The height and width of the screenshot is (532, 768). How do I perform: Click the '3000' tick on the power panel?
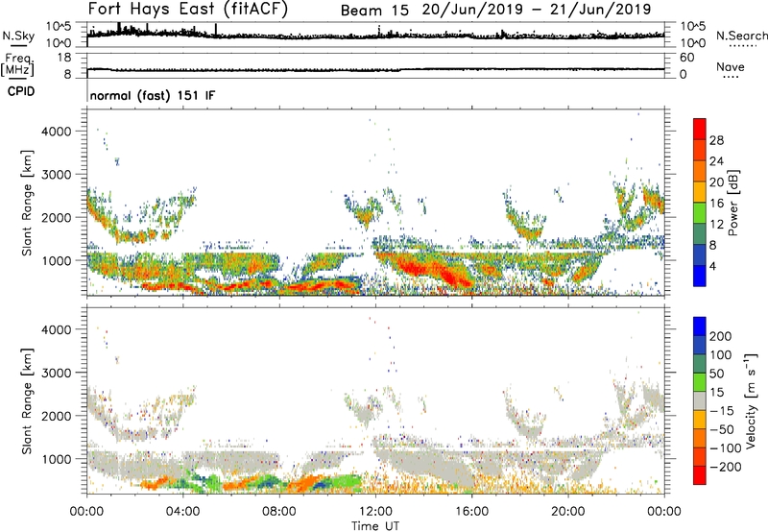pos(56,175)
